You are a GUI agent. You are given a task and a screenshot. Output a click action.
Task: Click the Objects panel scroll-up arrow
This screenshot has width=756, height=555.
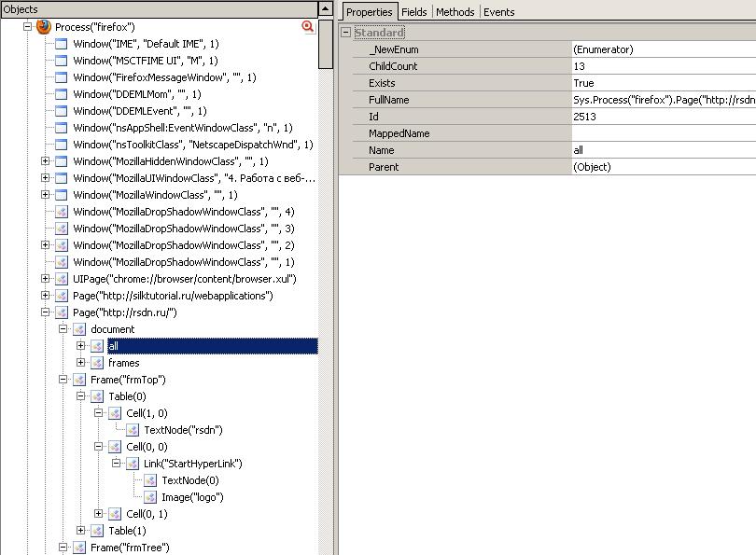tap(326, 8)
